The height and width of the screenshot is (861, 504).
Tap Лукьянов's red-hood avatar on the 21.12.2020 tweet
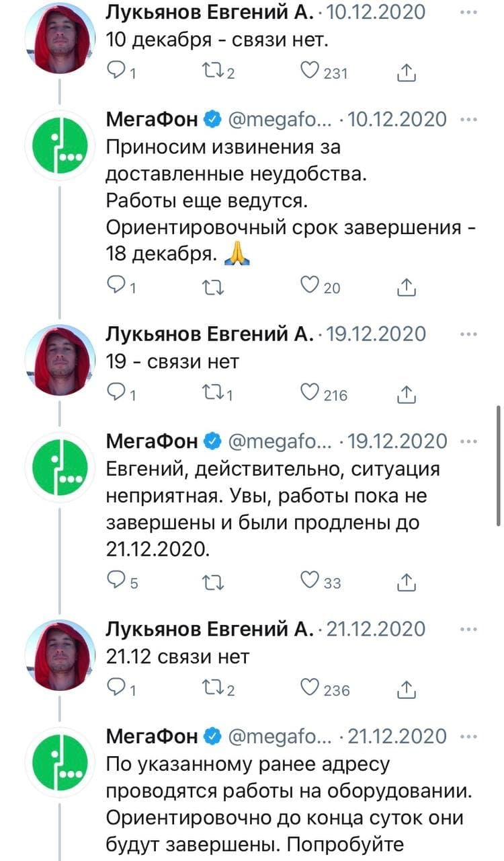[61, 656]
